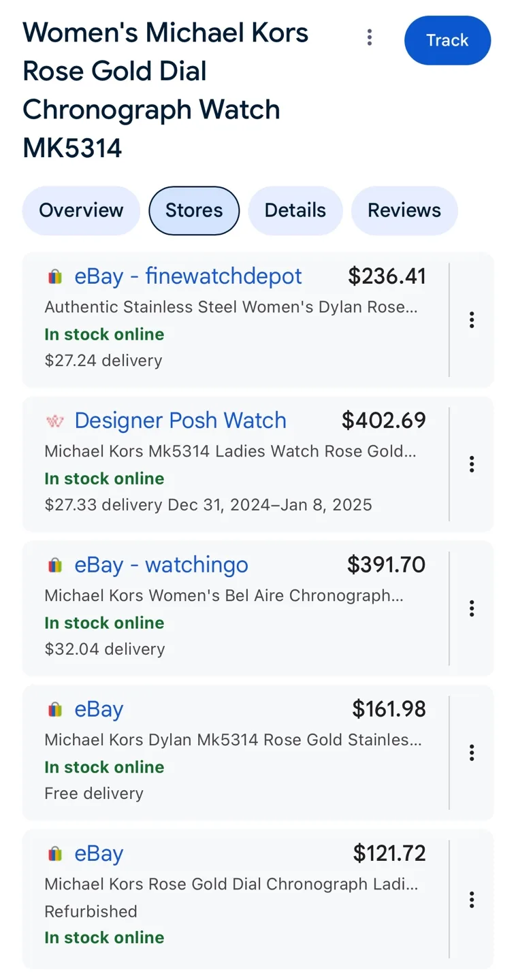Viewport: 516px width, 980px height.
Task: Open options menu for the finewatchdepot listing
Action: tap(471, 320)
